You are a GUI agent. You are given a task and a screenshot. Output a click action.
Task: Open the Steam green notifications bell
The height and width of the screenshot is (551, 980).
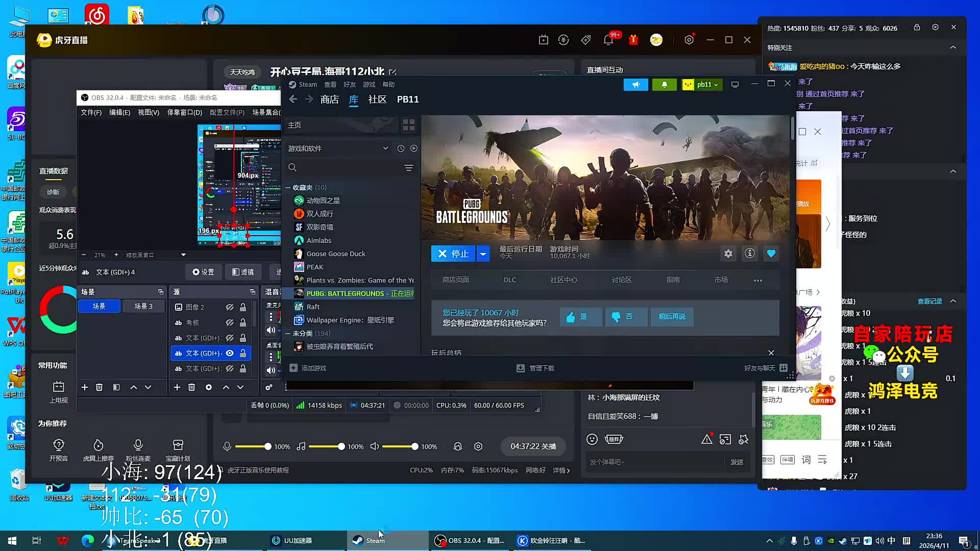pyautogui.click(x=664, y=85)
